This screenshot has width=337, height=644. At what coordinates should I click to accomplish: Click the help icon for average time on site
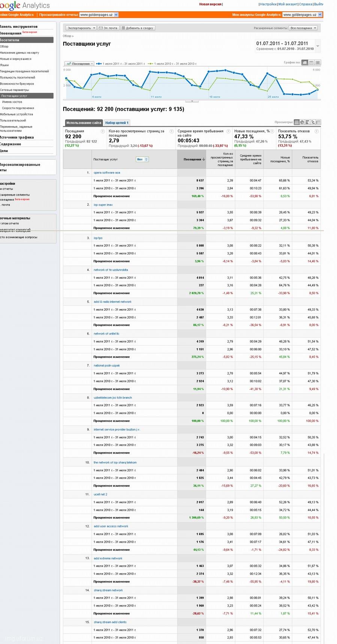coord(228,131)
